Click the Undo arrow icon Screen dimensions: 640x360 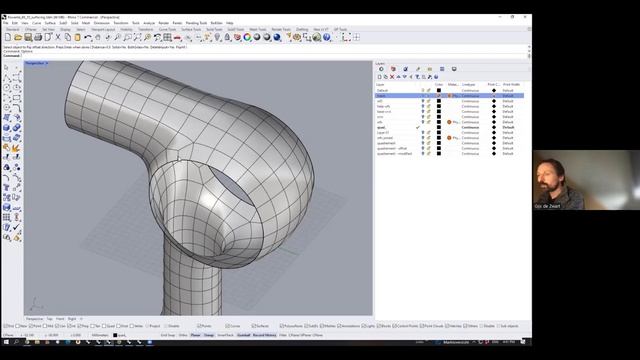click(x=88, y=38)
